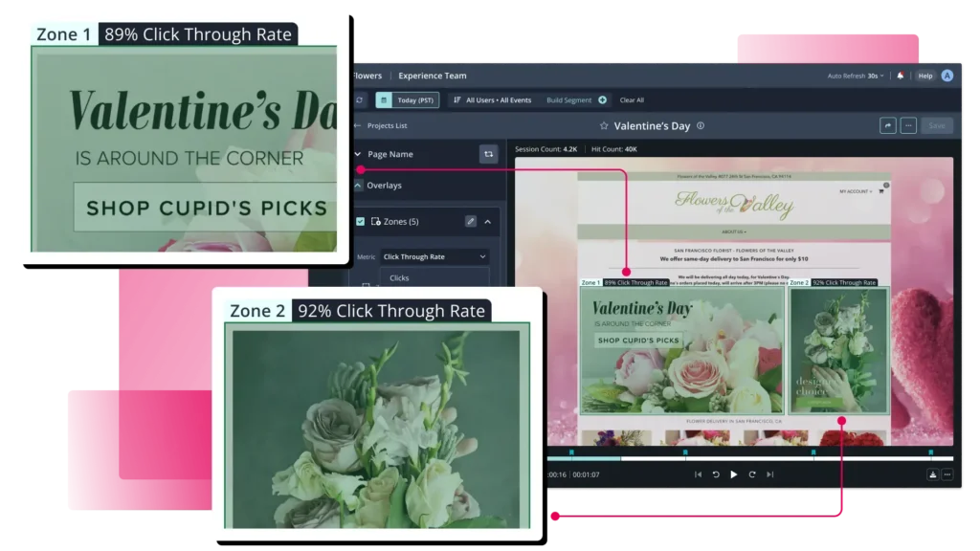Open the user avatar A menu
Image resolution: width=980 pixels, height=551 pixels.
coord(947,76)
